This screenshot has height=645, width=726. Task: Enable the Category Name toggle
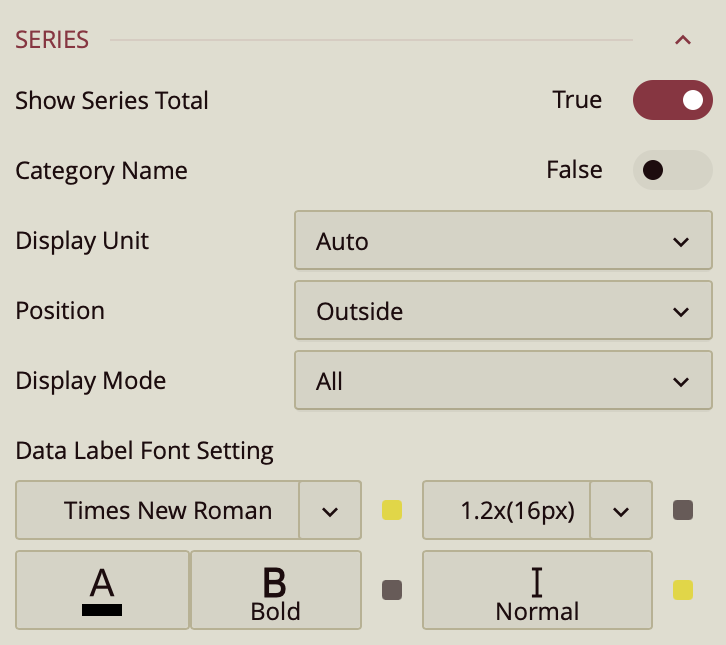coord(672,170)
